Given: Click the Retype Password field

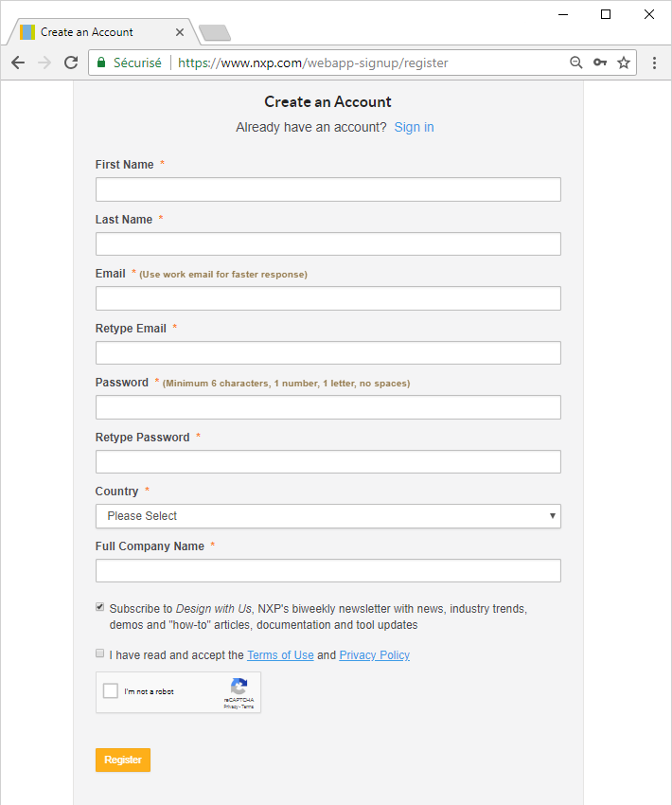Looking at the screenshot, I should (x=327, y=462).
